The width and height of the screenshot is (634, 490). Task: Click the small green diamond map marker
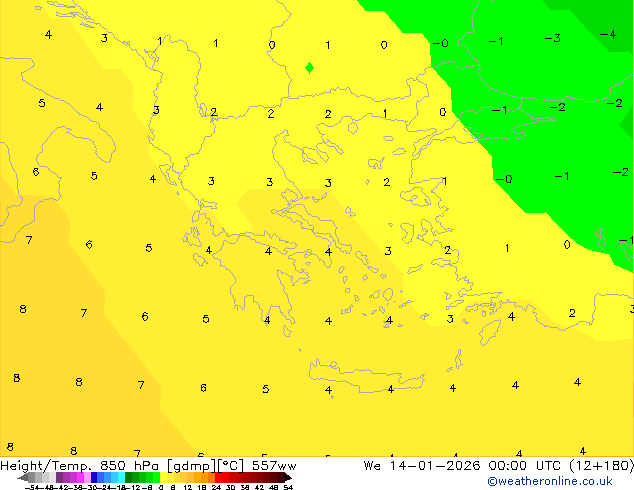coord(309,68)
